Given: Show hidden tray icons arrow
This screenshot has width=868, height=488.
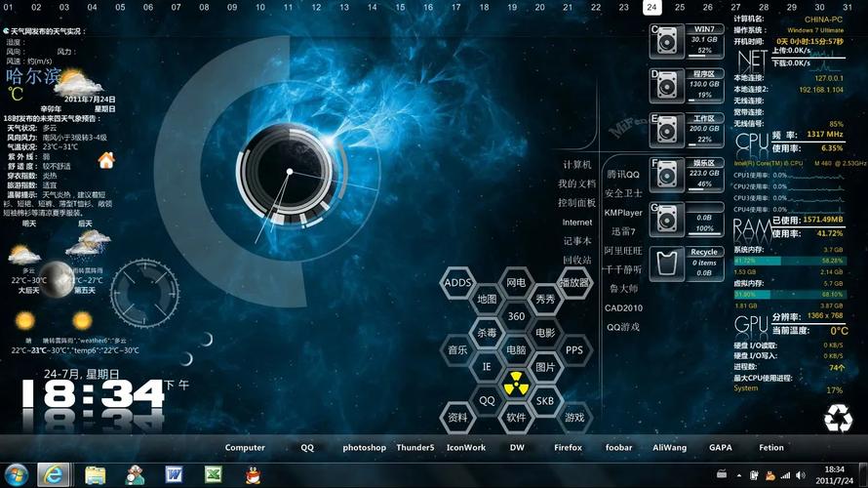Looking at the screenshot, I should pos(738,475).
